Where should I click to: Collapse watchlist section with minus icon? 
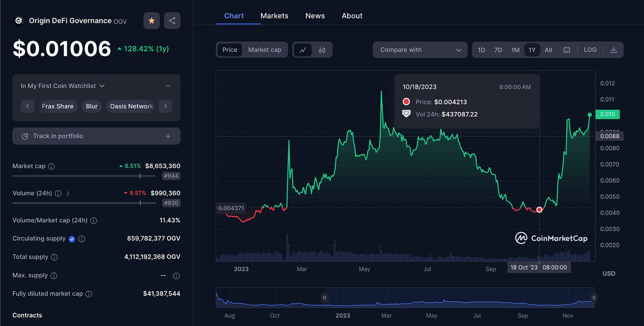(168, 86)
